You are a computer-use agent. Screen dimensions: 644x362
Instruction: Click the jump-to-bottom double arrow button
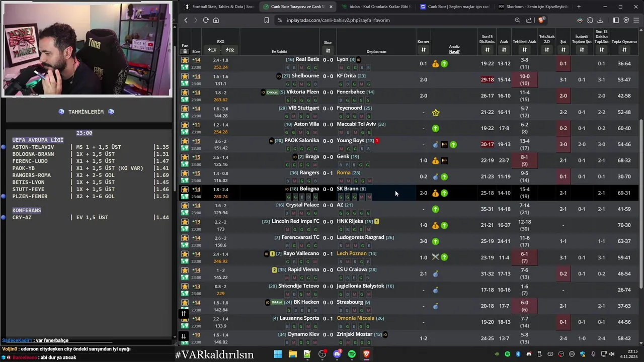tap(184, 336)
